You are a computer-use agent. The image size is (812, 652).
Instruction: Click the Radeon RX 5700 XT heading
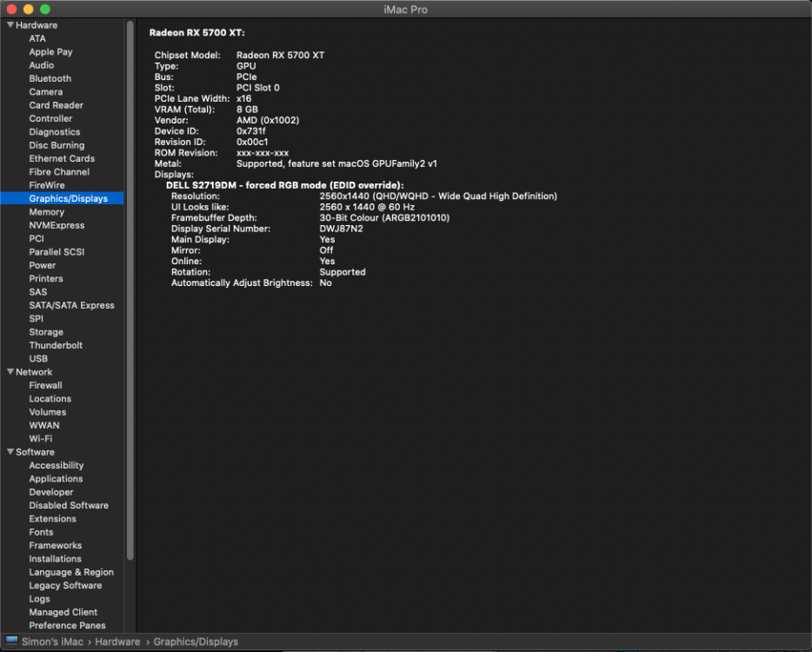point(197,33)
